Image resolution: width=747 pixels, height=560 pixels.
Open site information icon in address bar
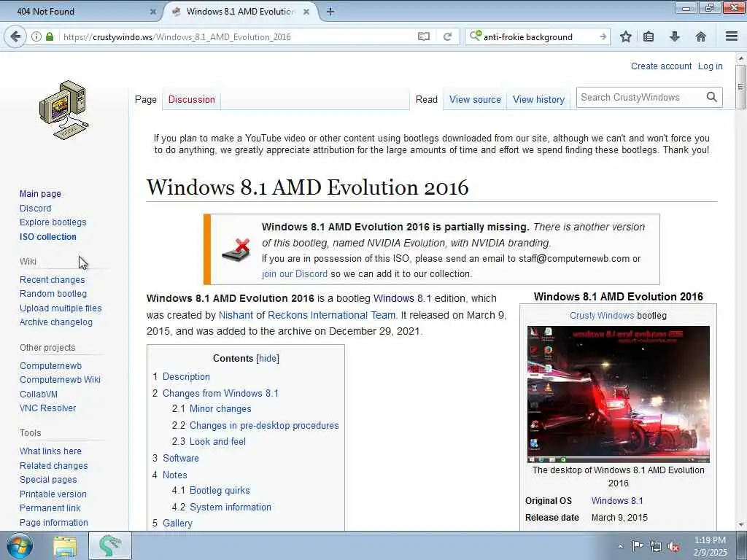[x=36, y=36]
